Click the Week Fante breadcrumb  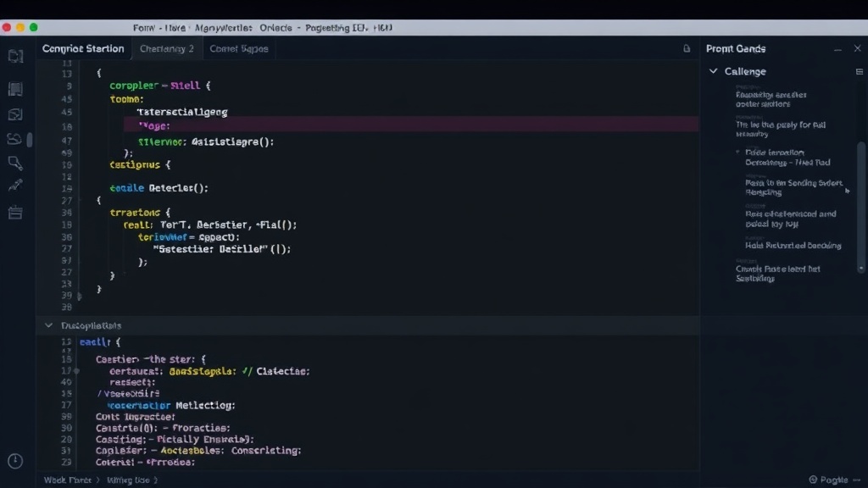click(x=68, y=480)
